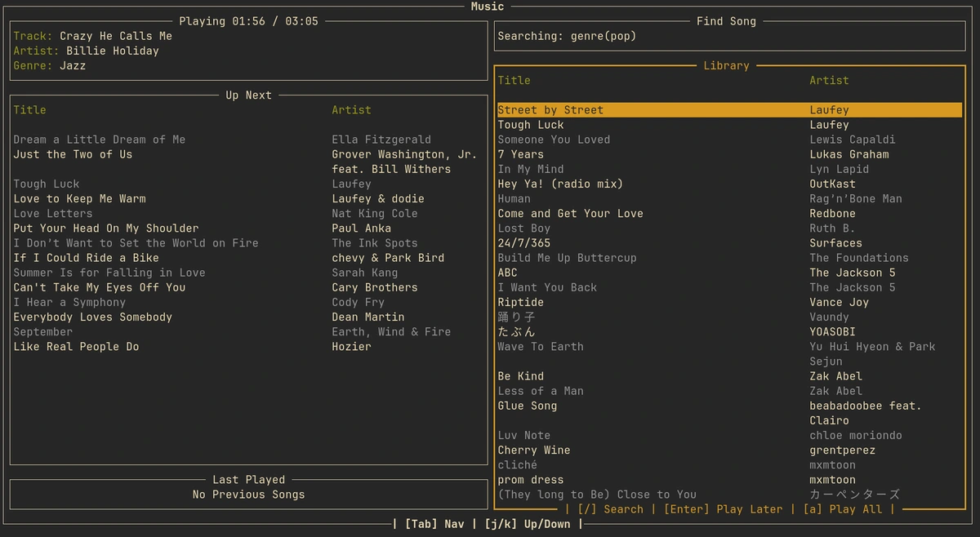
Task: Click "Like Real People Do" in Up Next
Action: (75, 346)
